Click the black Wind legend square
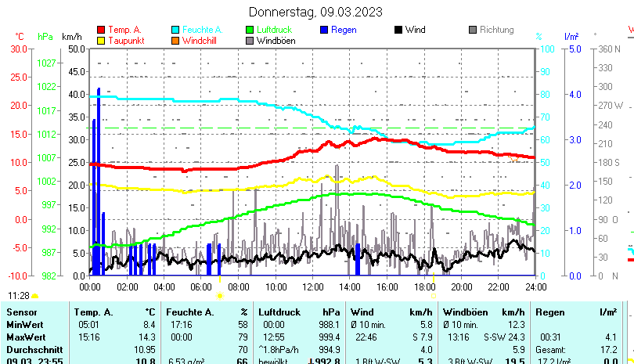634x364 pixels. 398,30
